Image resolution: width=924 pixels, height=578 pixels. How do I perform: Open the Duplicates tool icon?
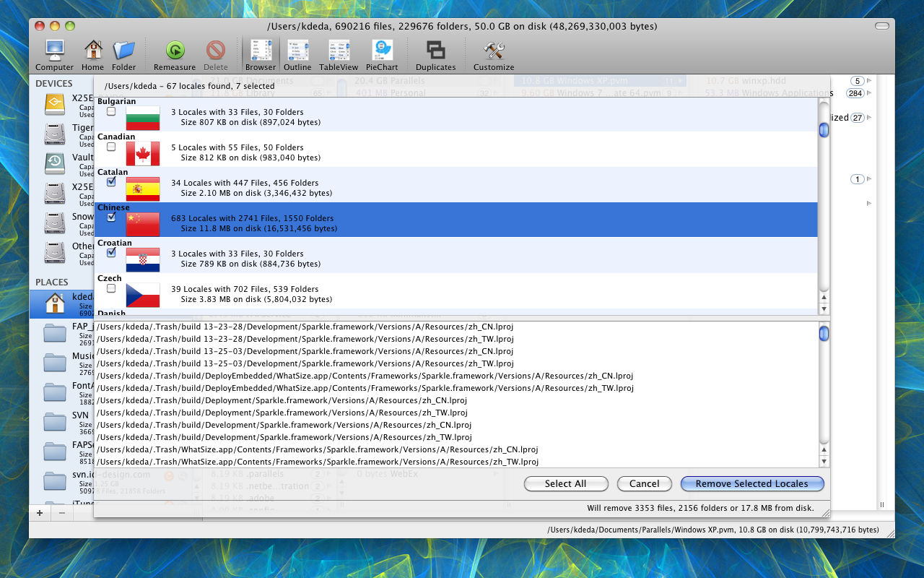pyautogui.click(x=435, y=51)
